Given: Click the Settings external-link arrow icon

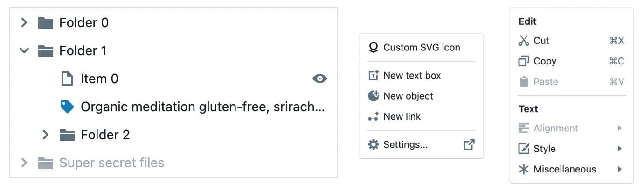Looking at the screenshot, I should coord(469,145).
